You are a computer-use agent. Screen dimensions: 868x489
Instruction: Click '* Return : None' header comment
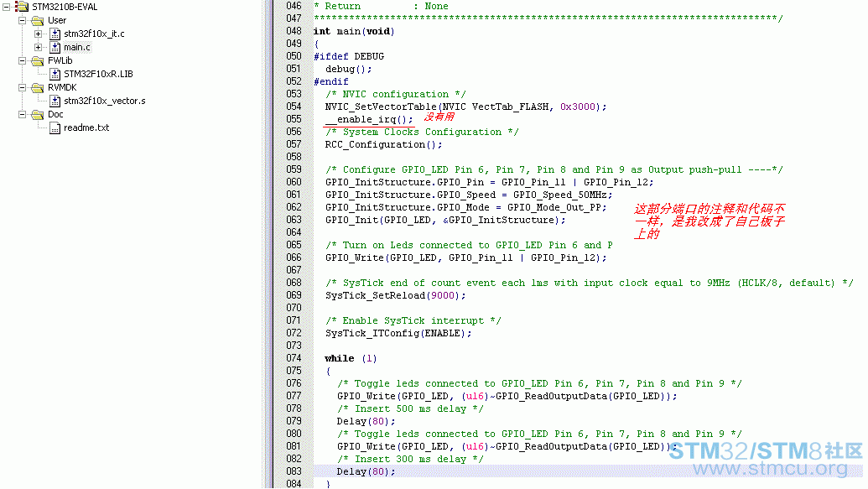coord(381,6)
